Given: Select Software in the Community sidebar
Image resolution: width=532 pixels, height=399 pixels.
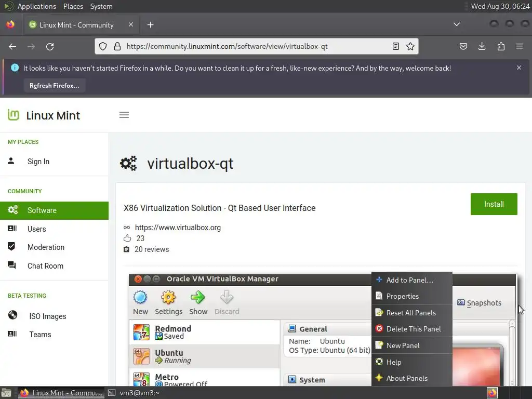Looking at the screenshot, I should coord(54,210).
